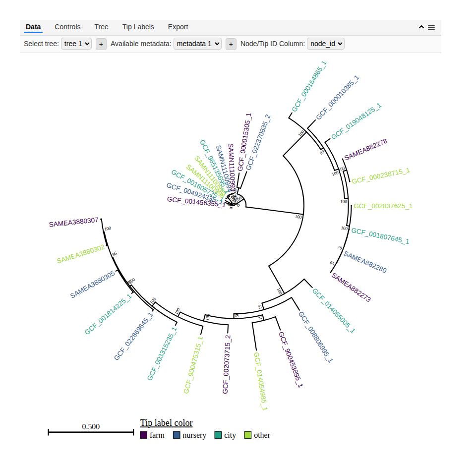
Task: Click the 0.500 scale bar
Action: (x=90, y=432)
